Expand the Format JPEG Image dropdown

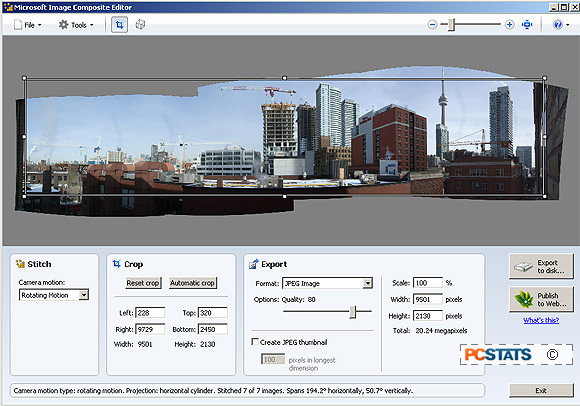[367, 283]
